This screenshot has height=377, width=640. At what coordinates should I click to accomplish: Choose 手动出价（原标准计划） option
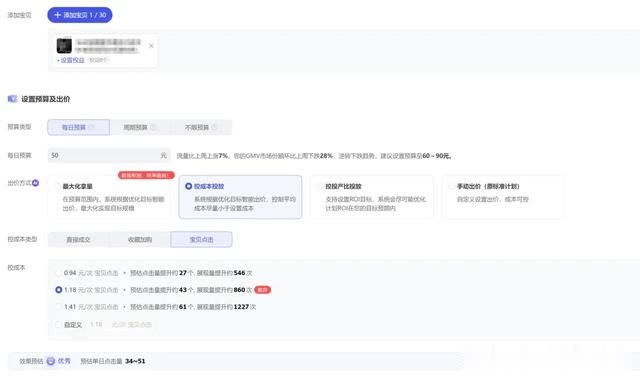click(503, 197)
